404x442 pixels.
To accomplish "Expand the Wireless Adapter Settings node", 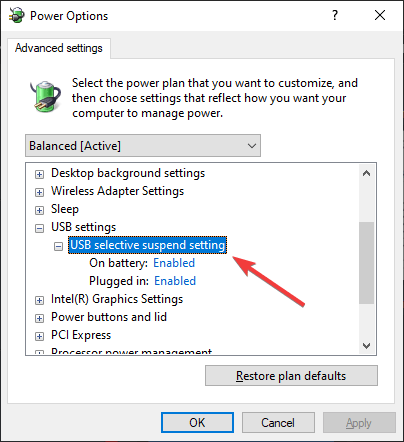I will [39, 192].
